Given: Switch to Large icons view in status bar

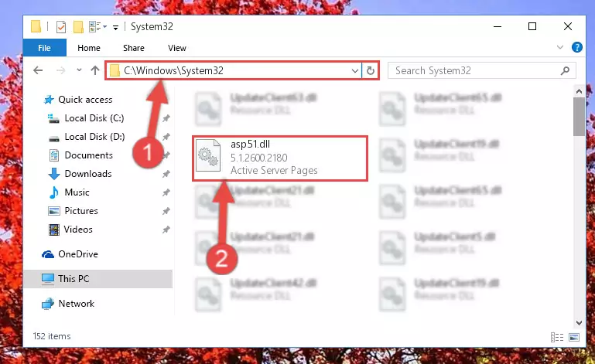Looking at the screenshot, I should pos(574,337).
